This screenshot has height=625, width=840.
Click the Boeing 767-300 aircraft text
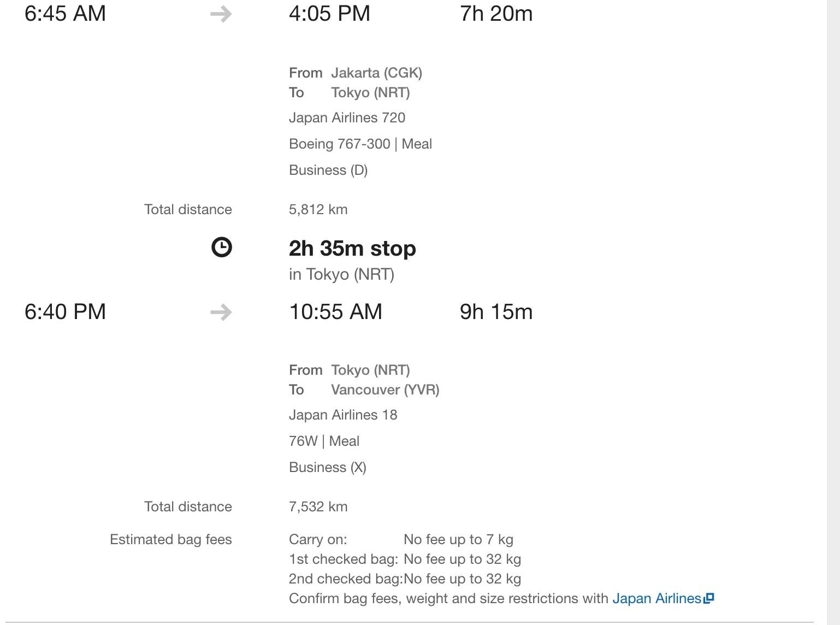(339, 144)
